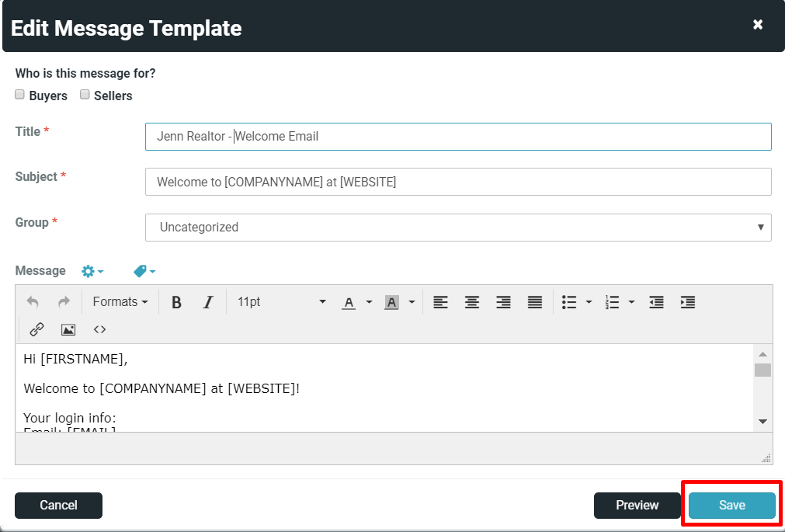Check the Sellers checkbox
The image size is (785, 532).
tap(85, 94)
